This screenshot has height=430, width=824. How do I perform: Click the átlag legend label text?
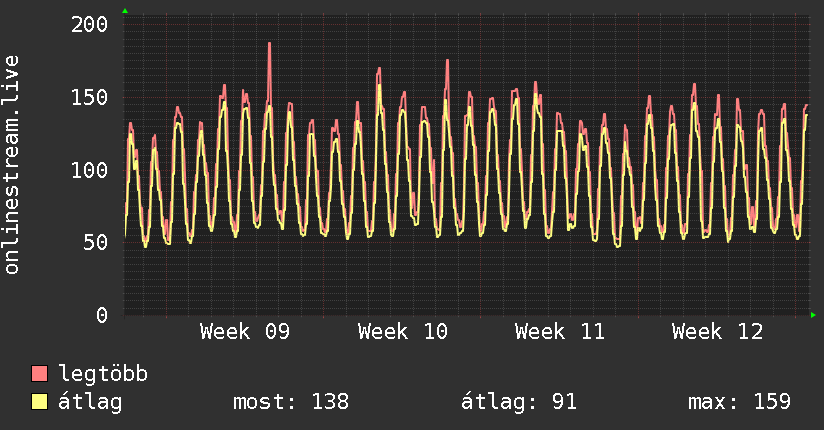91,402
